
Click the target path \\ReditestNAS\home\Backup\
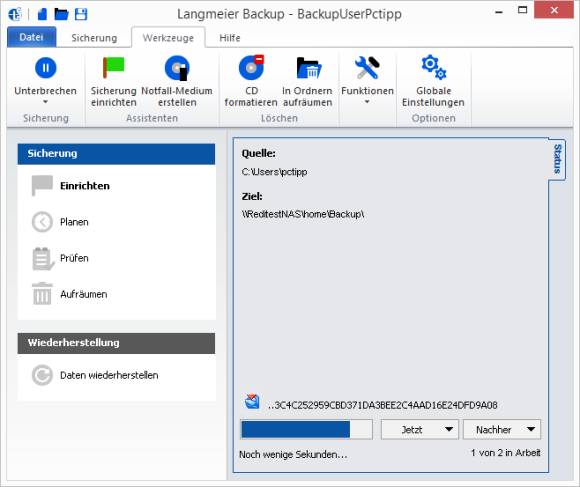303,214
